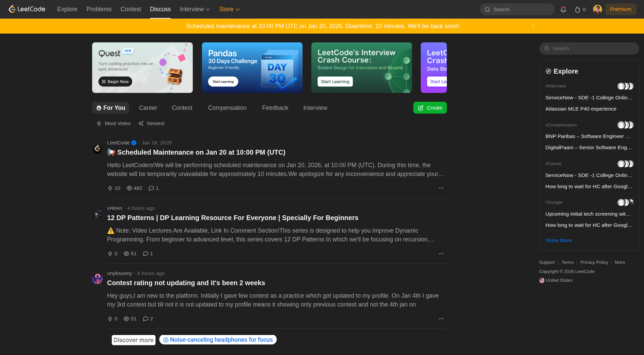Sort posts by Newest
The height and width of the screenshot is (355, 644).
tap(151, 123)
